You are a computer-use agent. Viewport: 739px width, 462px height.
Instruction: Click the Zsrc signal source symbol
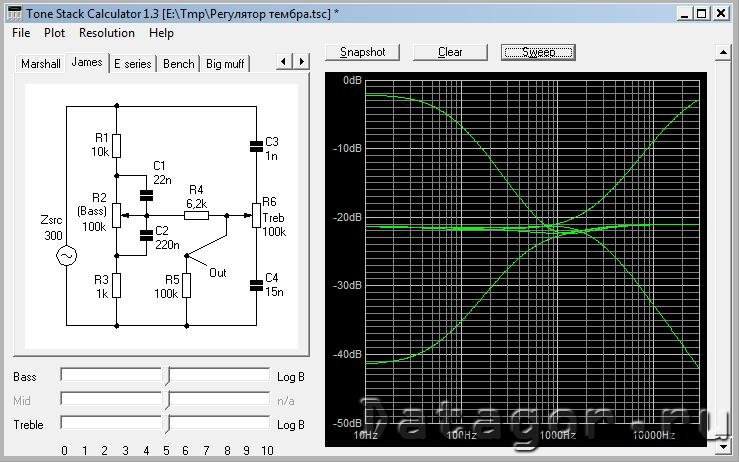pos(66,256)
